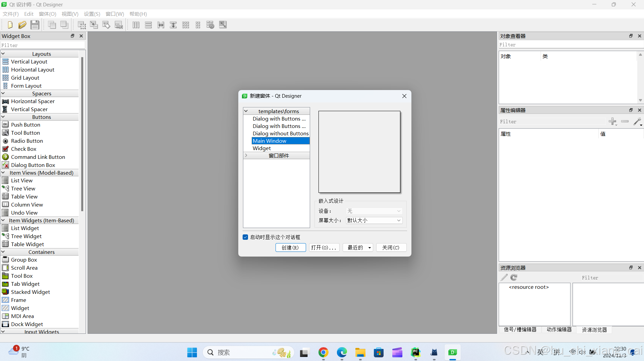Screen dimensions: 644x361
Task: Float the Widget Box panel
Action: click(x=72, y=36)
